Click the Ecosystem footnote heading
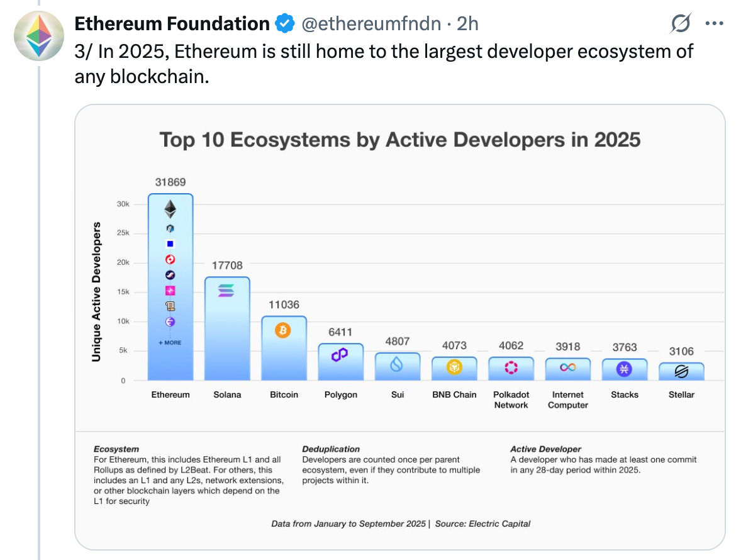 [x=116, y=449]
